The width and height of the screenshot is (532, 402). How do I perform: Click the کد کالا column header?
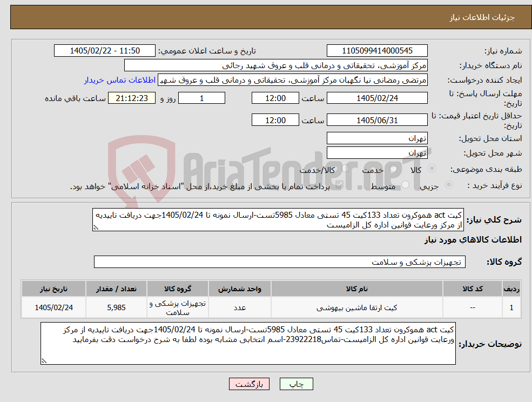tap(473, 289)
